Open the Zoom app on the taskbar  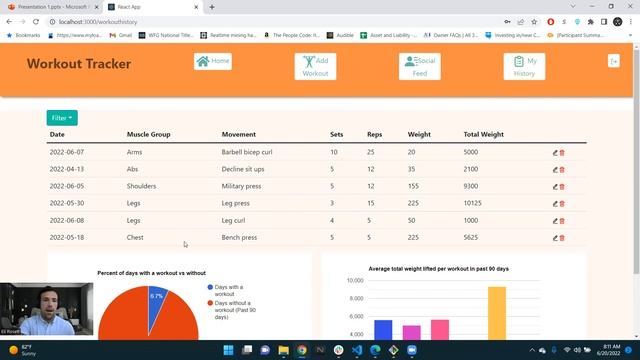(412, 350)
